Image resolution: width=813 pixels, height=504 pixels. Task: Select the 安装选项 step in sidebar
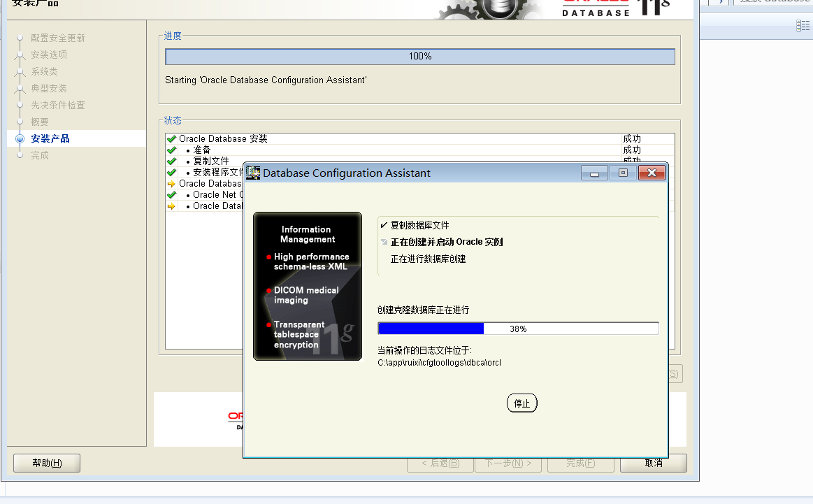[x=49, y=55]
